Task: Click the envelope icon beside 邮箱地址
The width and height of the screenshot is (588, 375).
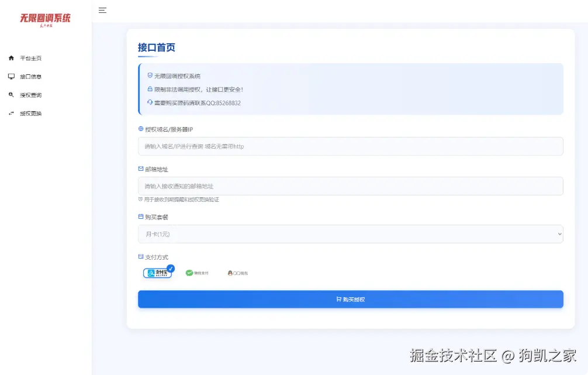Action: click(x=140, y=169)
